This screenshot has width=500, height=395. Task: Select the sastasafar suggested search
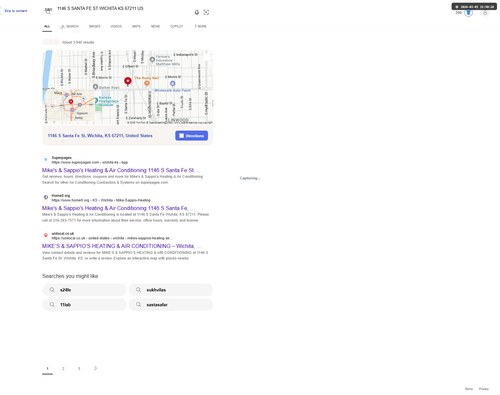coord(171,305)
